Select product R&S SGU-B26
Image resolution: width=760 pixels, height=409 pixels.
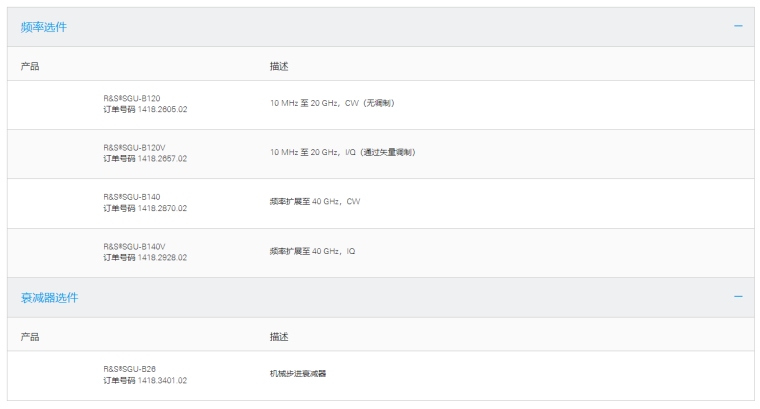129,369
